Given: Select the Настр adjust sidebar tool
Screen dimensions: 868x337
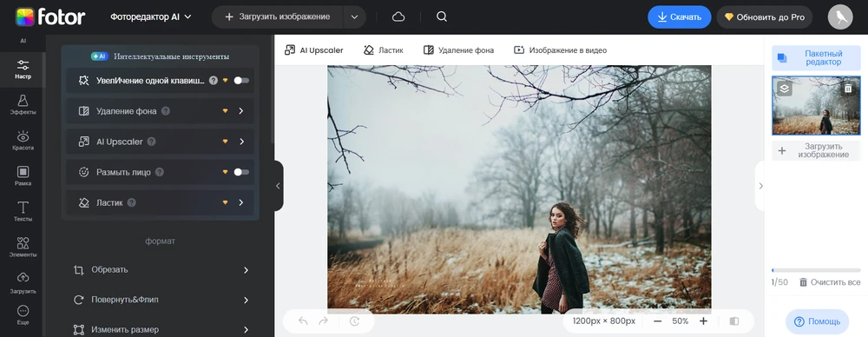Looking at the screenshot, I should (x=23, y=69).
